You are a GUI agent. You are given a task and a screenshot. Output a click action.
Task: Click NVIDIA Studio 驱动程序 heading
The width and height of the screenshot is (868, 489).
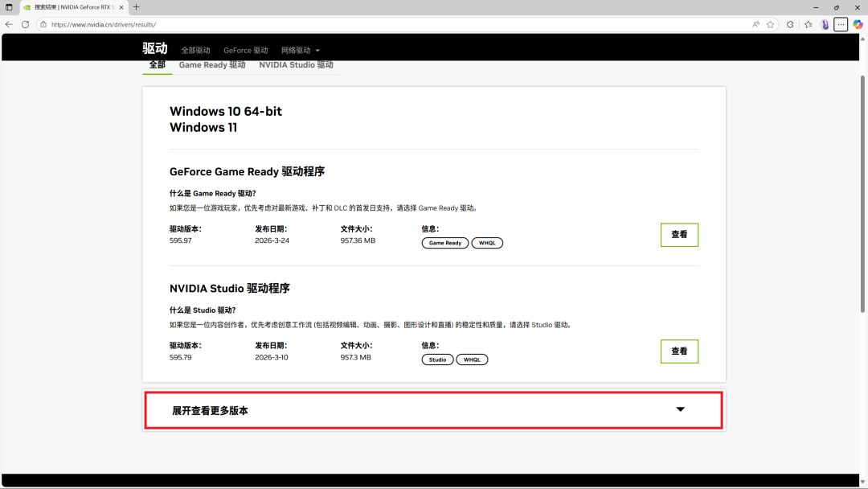pos(230,289)
